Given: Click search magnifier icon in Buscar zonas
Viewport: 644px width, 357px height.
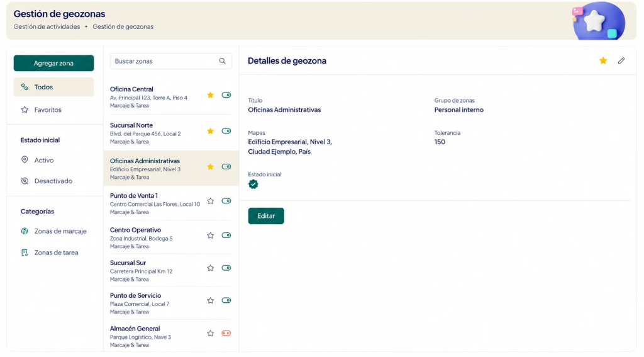Looking at the screenshot, I should pos(222,61).
